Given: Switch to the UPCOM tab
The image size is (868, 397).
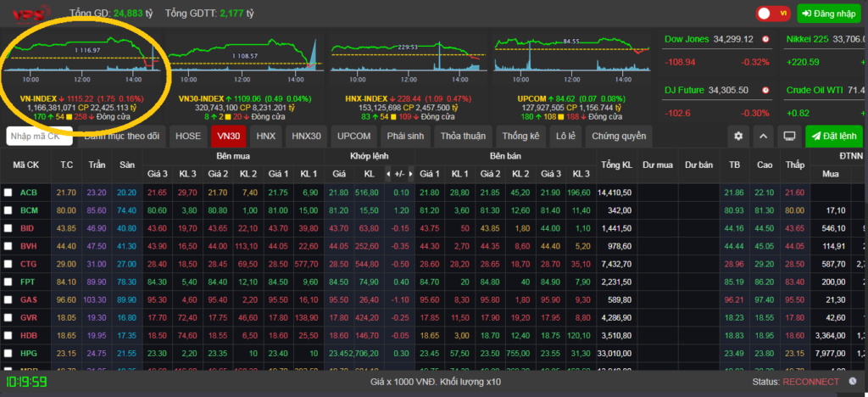Looking at the screenshot, I should click(354, 136).
